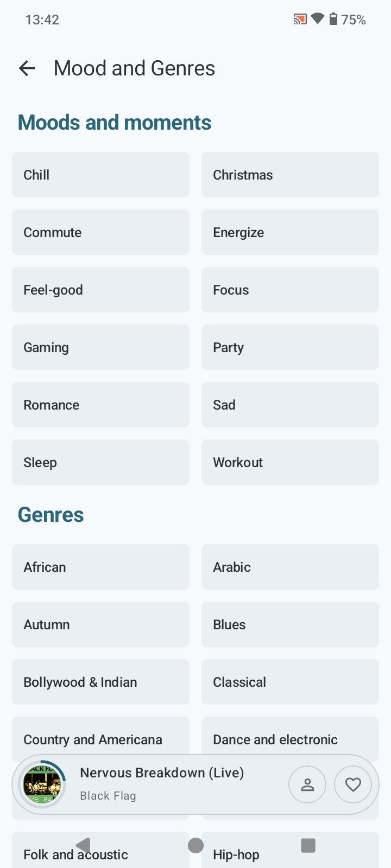Select the Sad mood tile
391x868 pixels.
click(290, 405)
